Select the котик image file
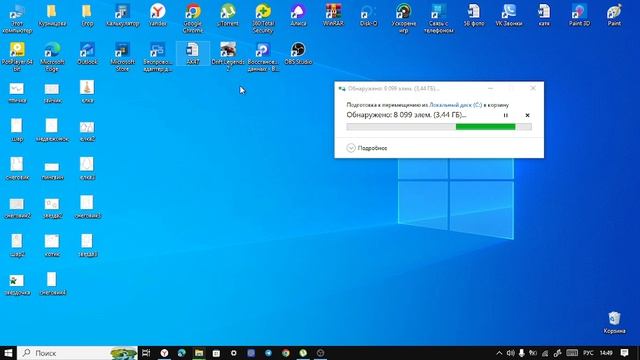This screenshot has height=360, width=640. (52, 245)
